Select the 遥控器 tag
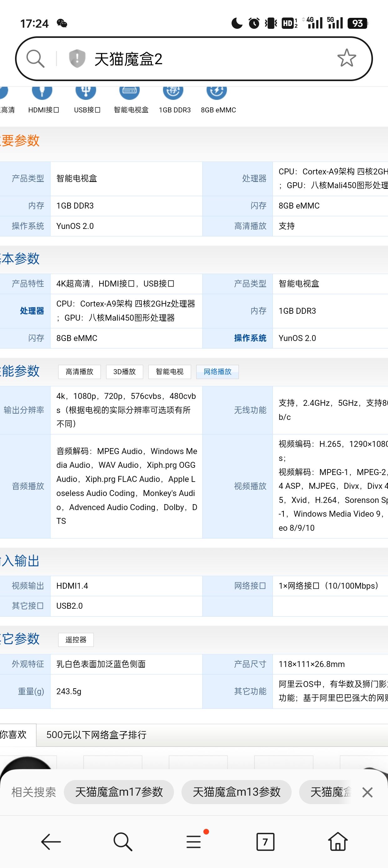The image size is (388, 868). 76,639
